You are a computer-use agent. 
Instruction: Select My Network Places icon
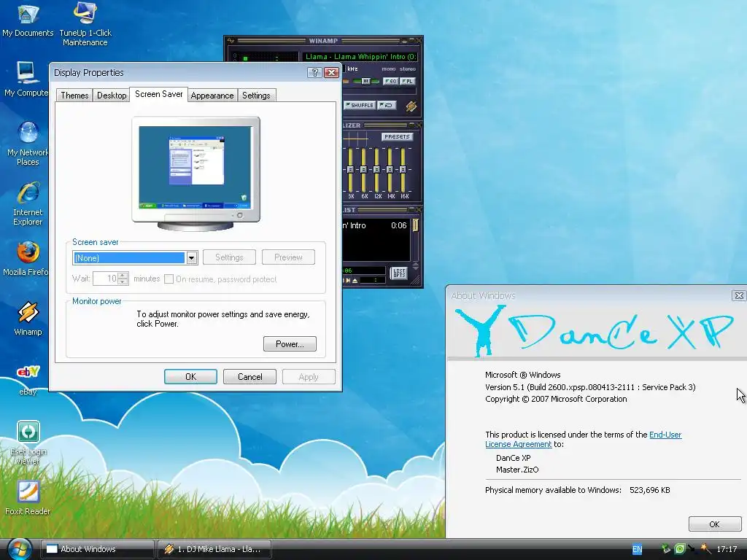(28, 144)
